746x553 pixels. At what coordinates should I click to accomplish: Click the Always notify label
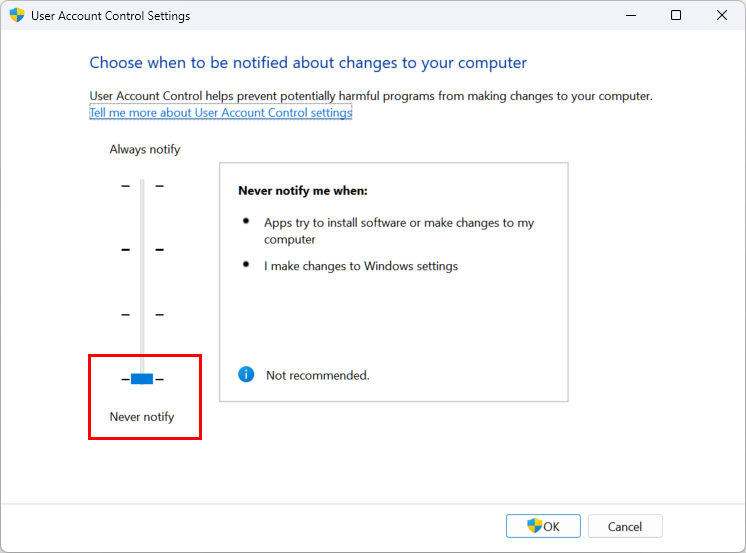[x=145, y=149]
